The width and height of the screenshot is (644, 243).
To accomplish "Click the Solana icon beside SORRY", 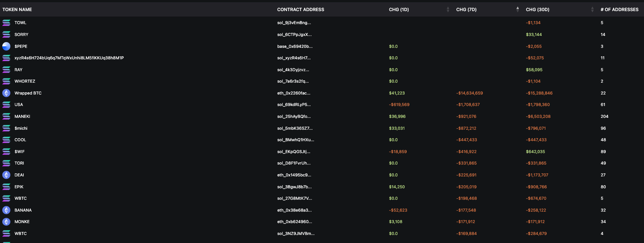I will click(x=7, y=34).
